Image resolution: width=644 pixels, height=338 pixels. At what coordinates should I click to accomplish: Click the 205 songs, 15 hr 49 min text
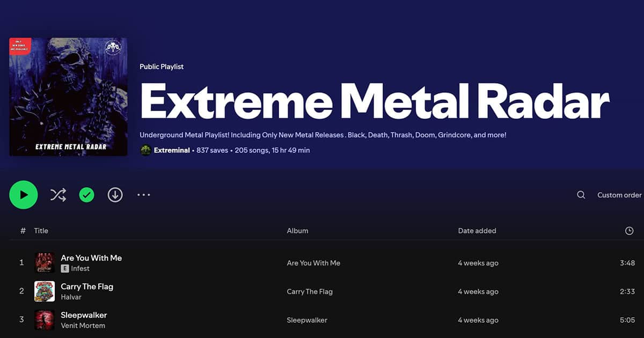click(x=272, y=150)
